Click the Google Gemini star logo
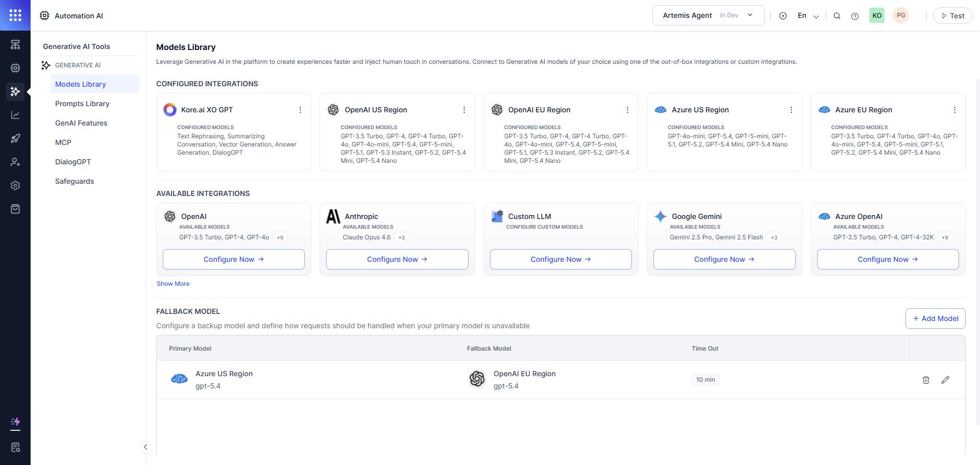980x465 pixels. tap(660, 216)
